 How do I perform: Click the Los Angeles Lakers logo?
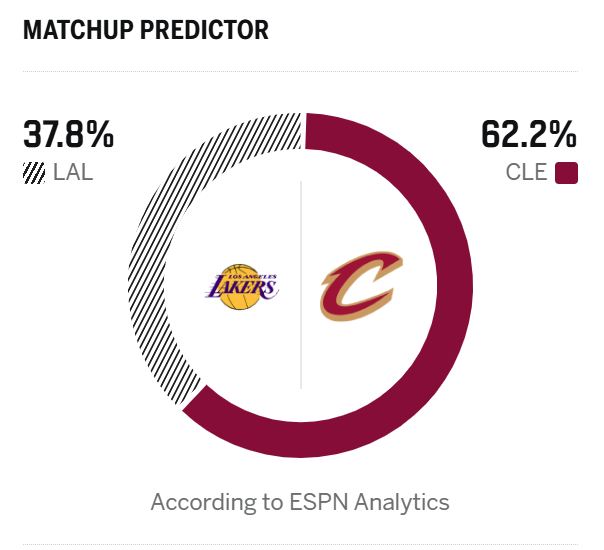click(242, 287)
